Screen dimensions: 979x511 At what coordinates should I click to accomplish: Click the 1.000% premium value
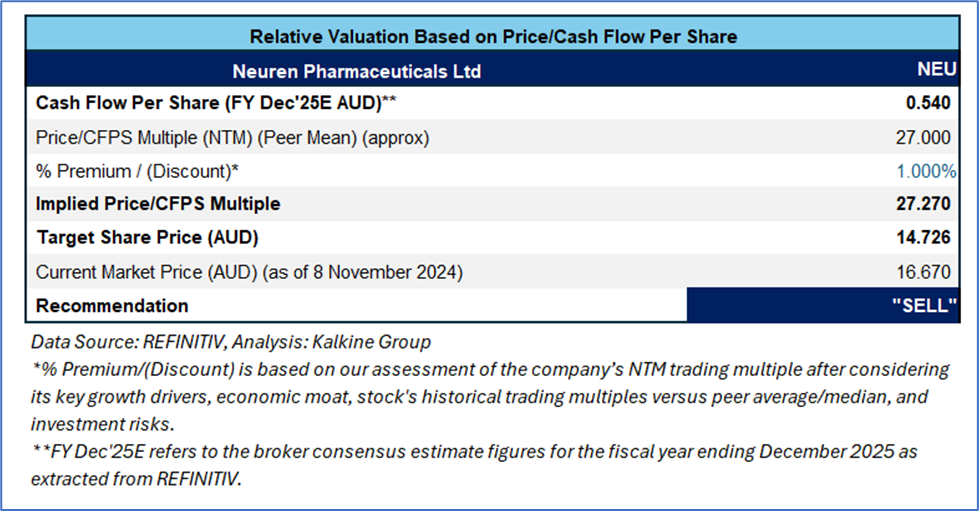click(927, 171)
